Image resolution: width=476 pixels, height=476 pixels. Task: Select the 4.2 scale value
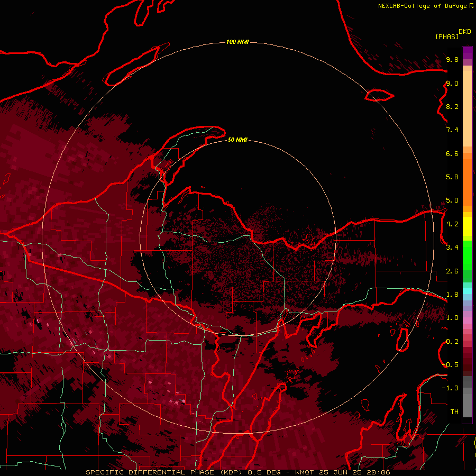pyautogui.click(x=452, y=224)
